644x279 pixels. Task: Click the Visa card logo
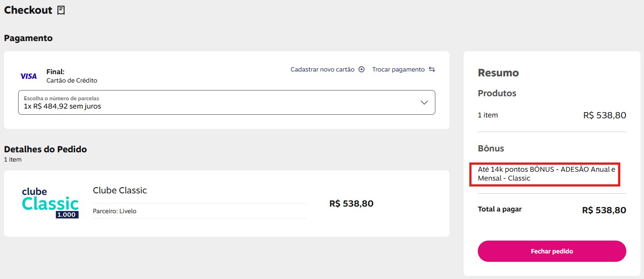tap(29, 76)
